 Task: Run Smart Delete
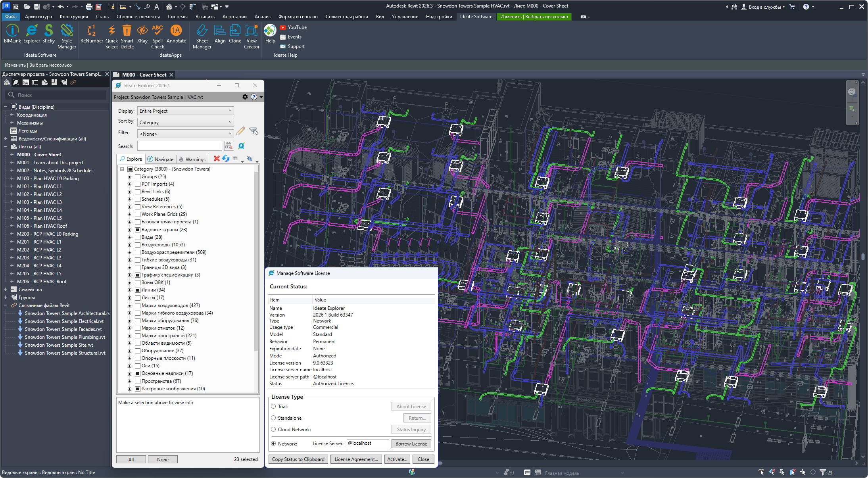127,36
